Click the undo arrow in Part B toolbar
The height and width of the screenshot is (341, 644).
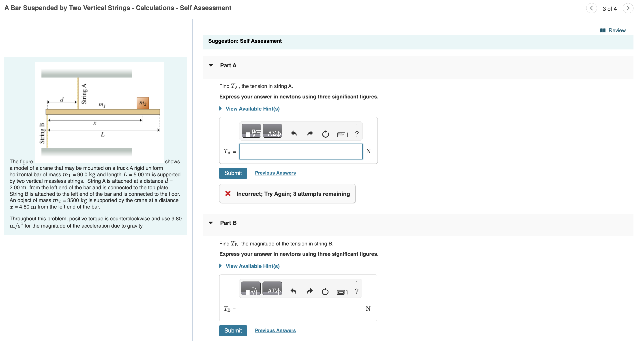(x=294, y=291)
